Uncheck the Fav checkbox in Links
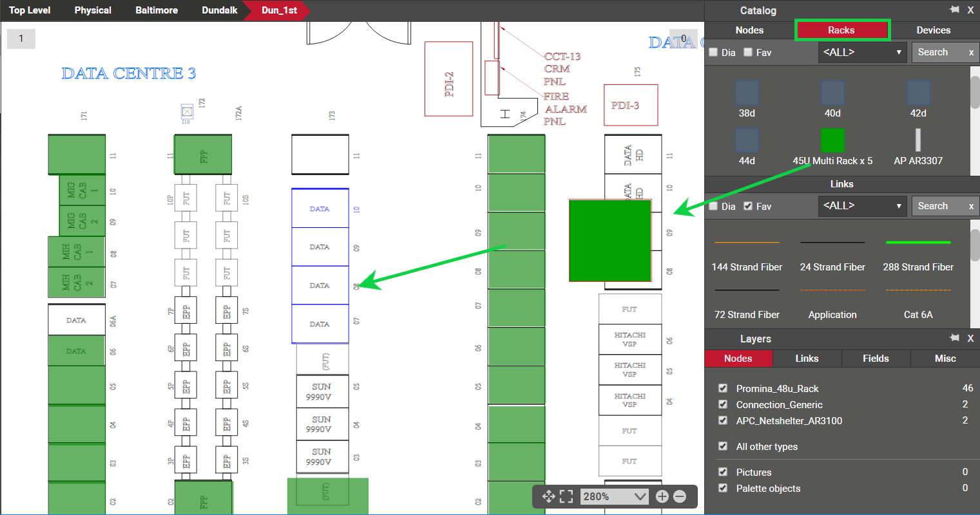The height and width of the screenshot is (515, 980). pyautogui.click(x=747, y=206)
